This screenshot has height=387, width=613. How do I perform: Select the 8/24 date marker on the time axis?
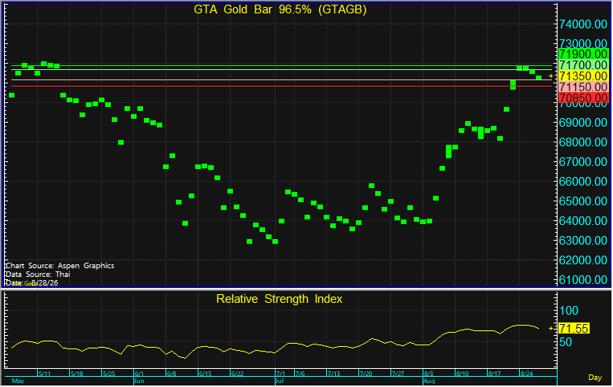coord(526,373)
